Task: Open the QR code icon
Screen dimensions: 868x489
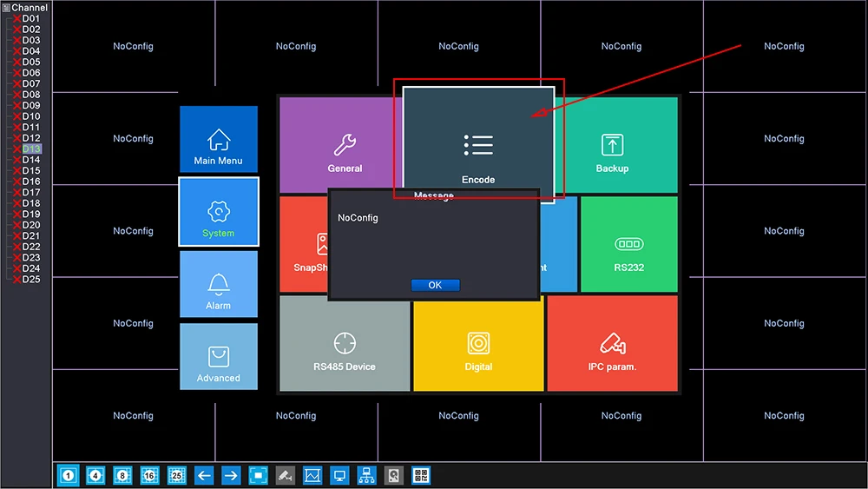Action: (421, 475)
